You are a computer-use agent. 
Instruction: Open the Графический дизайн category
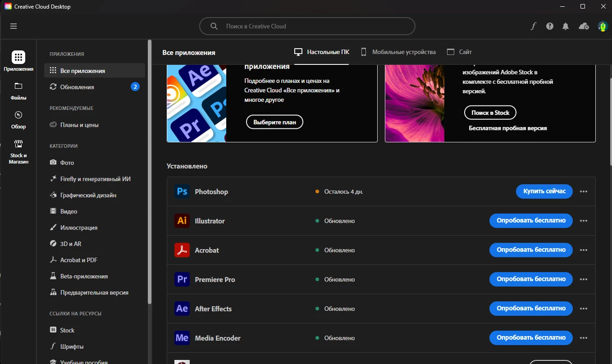[95, 195]
